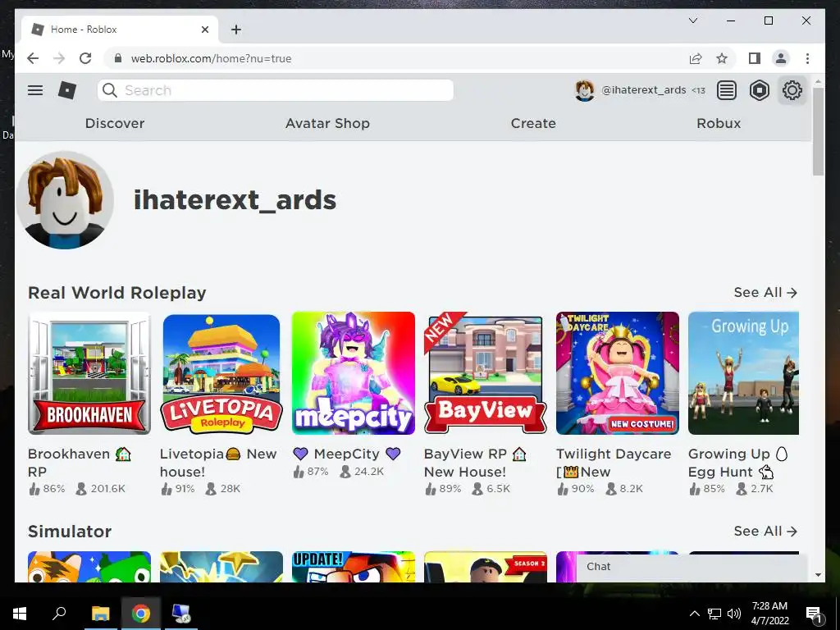Open the Brookhaven game thumbnail
This screenshot has width=840, height=630.
(x=89, y=373)
